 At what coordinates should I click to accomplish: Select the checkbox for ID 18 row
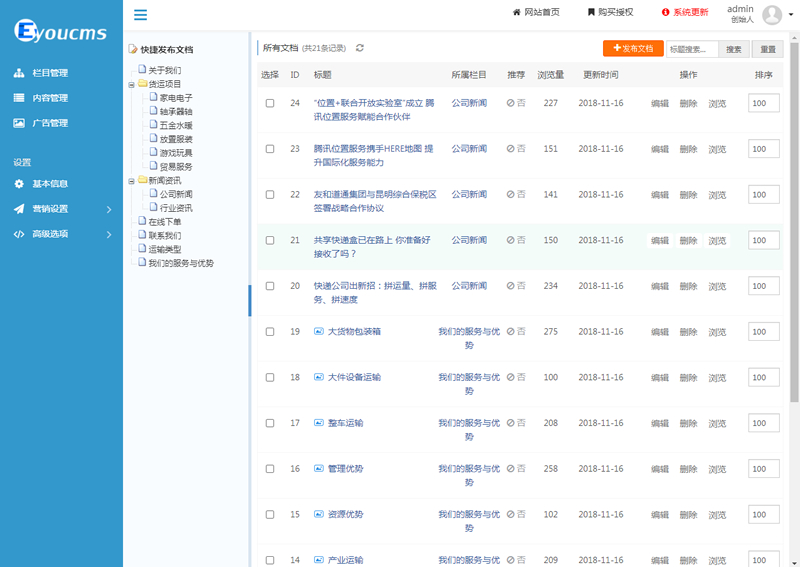270,377
